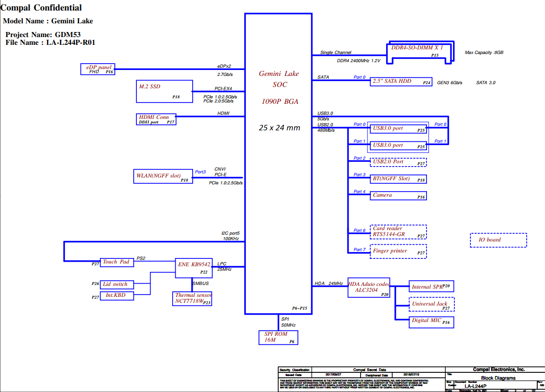Click the HDMI Conn block
Image resolution: width=545 pixels, height=392 pixels.
click(x=156, y=119)
